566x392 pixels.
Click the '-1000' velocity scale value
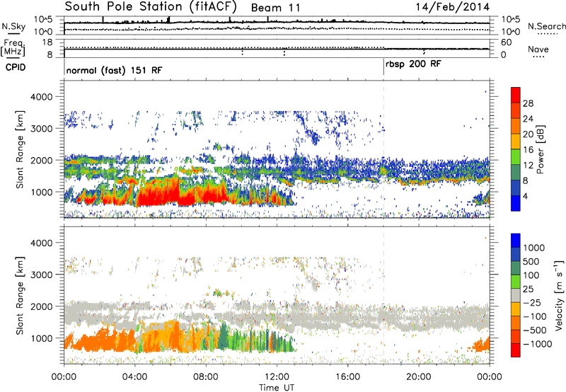click(x=537, y=344)
